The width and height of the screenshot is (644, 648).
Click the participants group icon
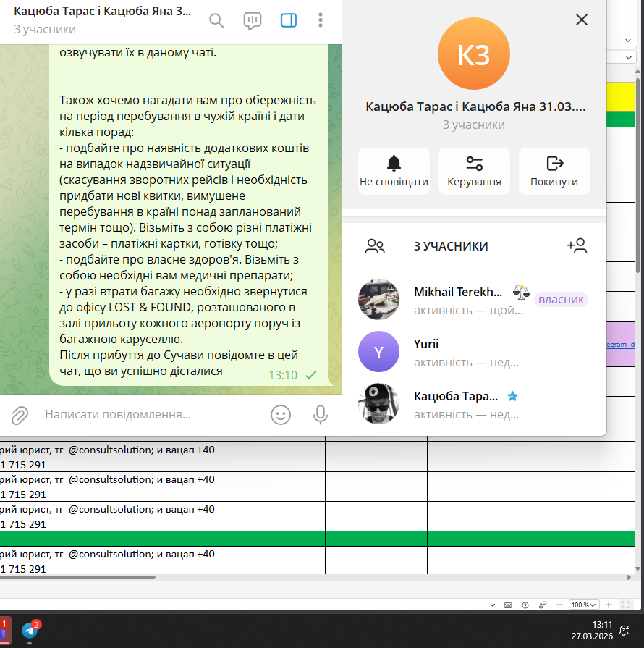[375, 246]
